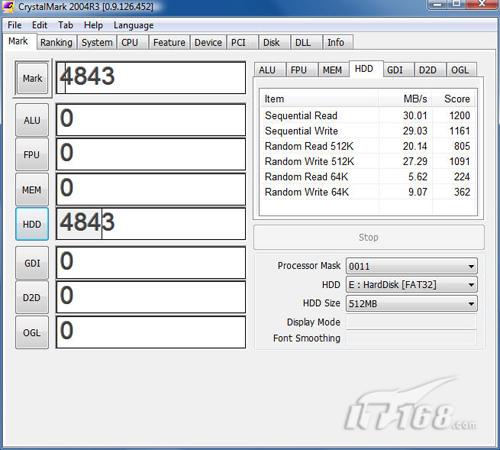Select the MEM results tab
The image size is (500, 450).
[332, 70]
